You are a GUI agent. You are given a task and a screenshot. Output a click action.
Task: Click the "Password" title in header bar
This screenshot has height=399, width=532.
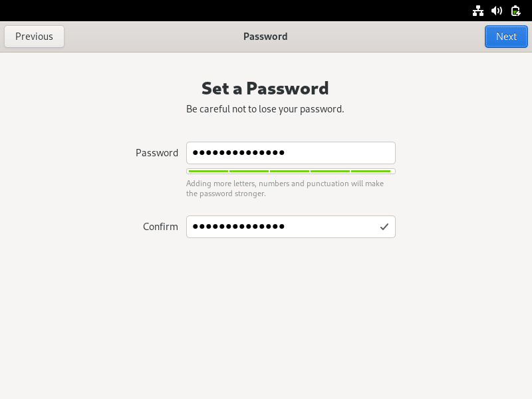click(x=265, y=37)
